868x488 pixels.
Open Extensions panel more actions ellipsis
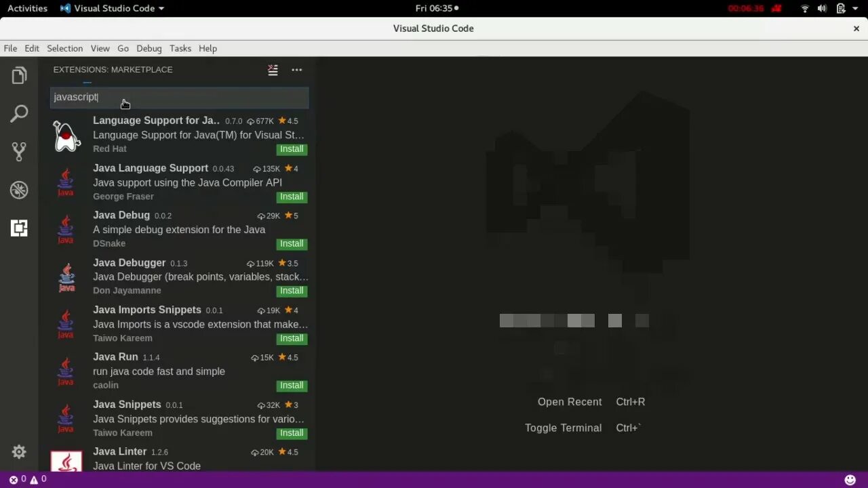pos(297,70)
